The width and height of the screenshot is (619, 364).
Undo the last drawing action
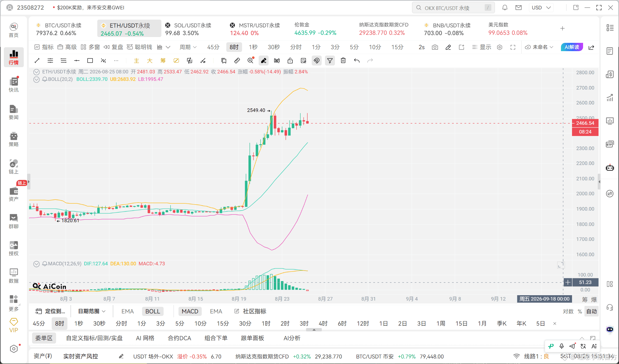tap(357, 61)
